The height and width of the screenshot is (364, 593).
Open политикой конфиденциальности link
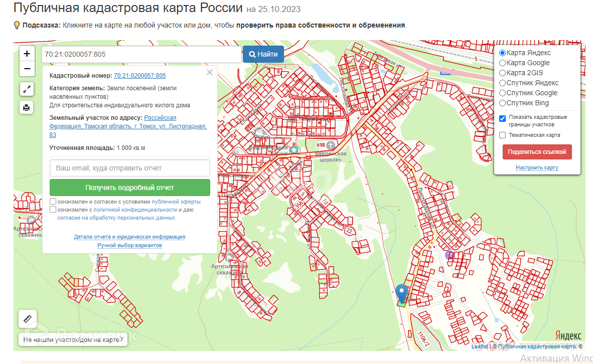135,210
